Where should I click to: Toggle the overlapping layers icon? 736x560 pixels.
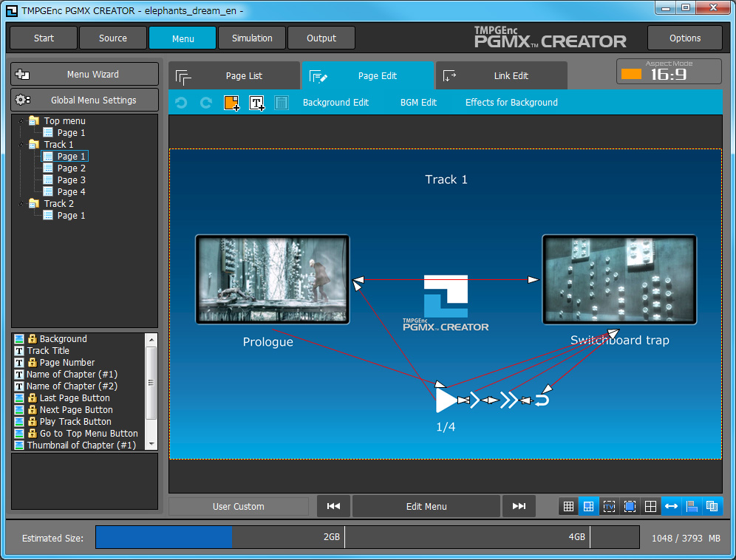point(712,506)
